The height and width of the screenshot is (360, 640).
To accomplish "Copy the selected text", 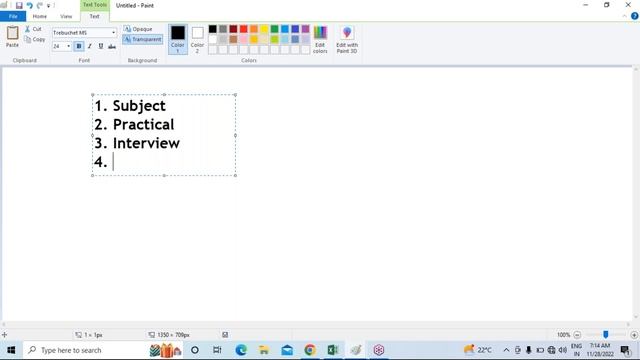I will pos(34,40).
